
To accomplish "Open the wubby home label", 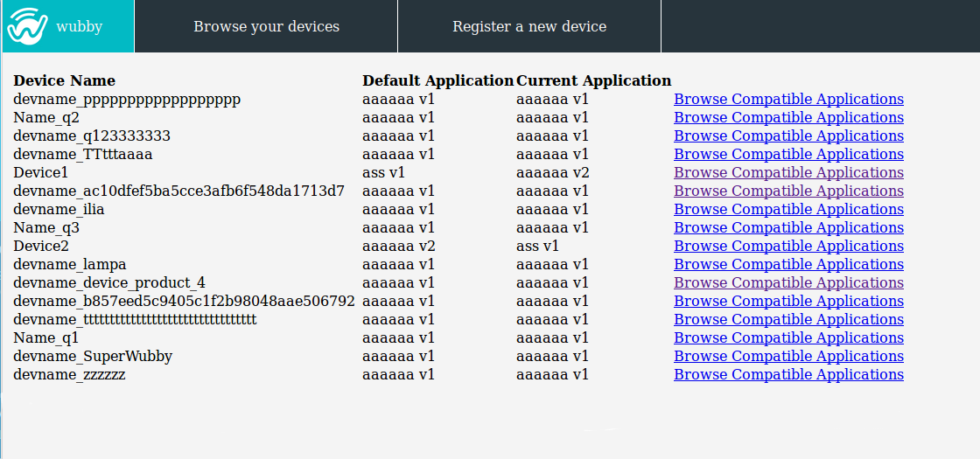I will [x=80, y=26].
